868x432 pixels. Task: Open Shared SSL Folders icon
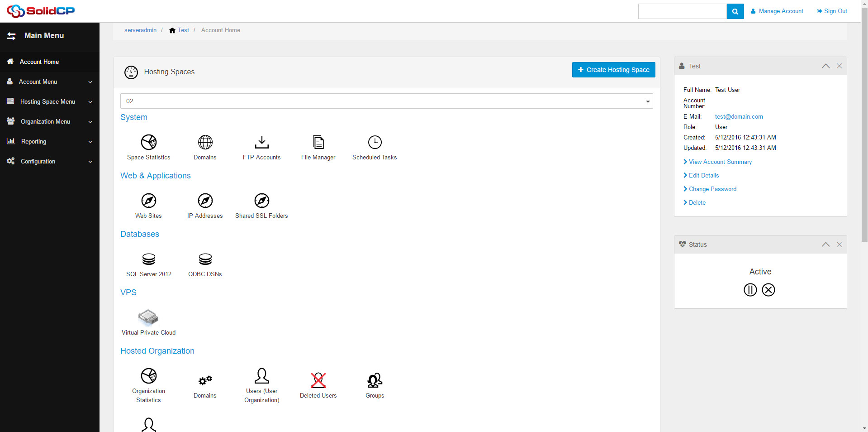point(261,201)
